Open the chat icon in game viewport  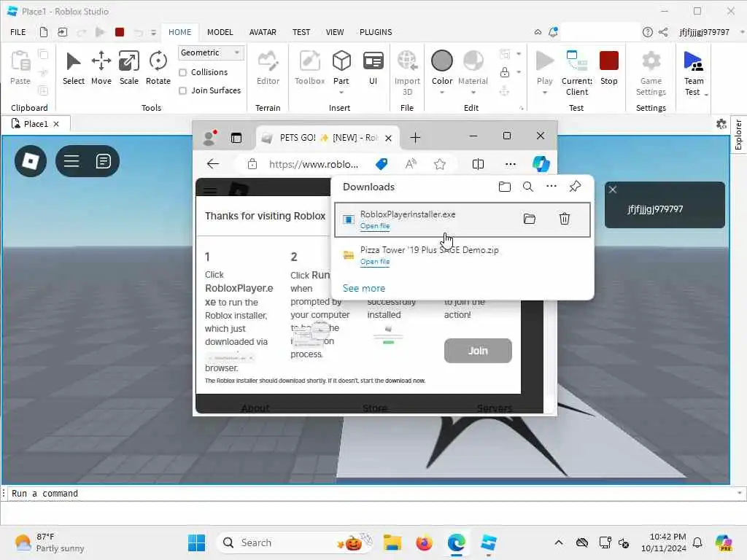click(103, 161)
